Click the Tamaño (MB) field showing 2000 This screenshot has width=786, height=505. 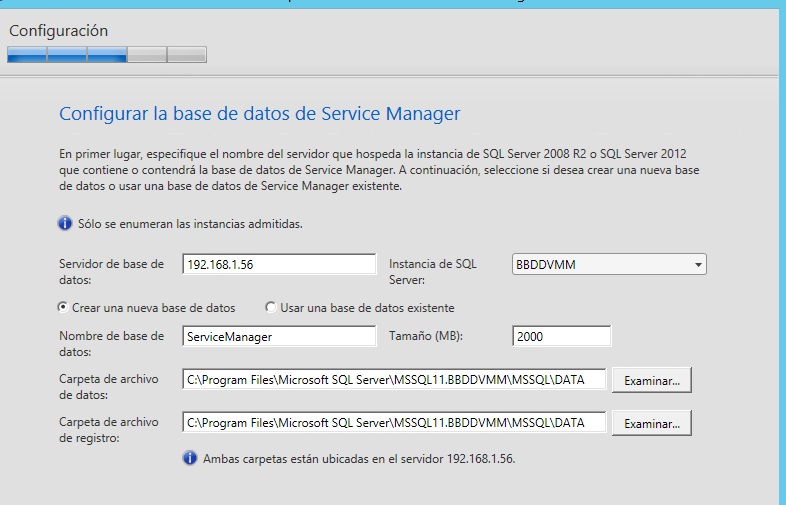pos(560,337)
